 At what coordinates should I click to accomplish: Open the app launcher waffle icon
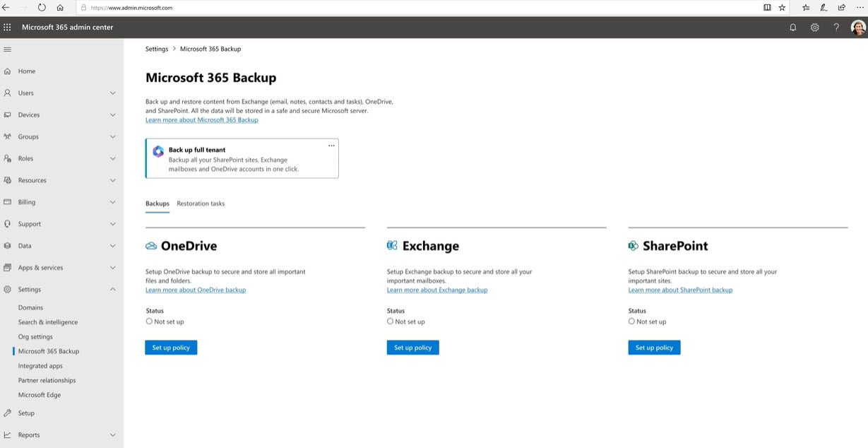coord(8,28)
